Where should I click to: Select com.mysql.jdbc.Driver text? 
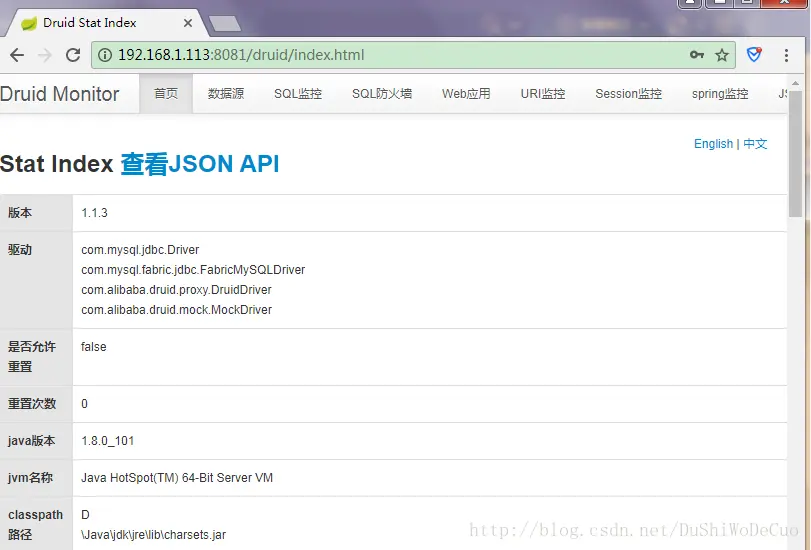click(x=140, y=250)
